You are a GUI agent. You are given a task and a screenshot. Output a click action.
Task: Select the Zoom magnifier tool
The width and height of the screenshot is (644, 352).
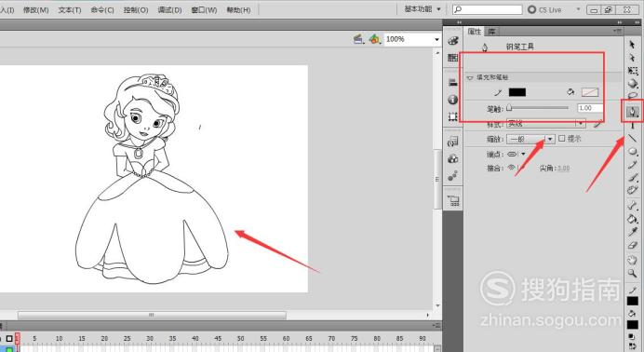click(633, 273)
